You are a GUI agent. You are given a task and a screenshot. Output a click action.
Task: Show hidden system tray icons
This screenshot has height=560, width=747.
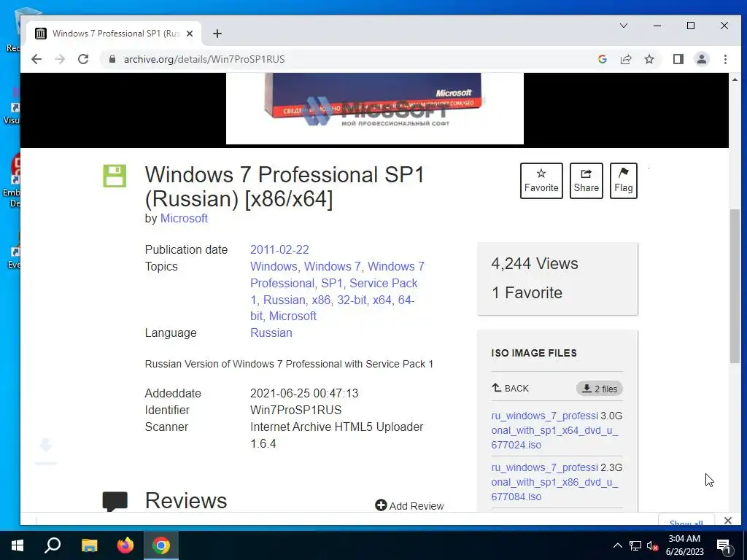[x=617, y=545]
